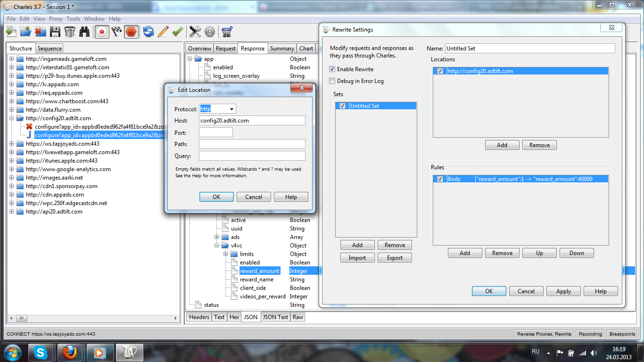This screenshot has height=362, width=644.
Task: Toggle the Body rule checkbox
Action: [x=440, y=179]
